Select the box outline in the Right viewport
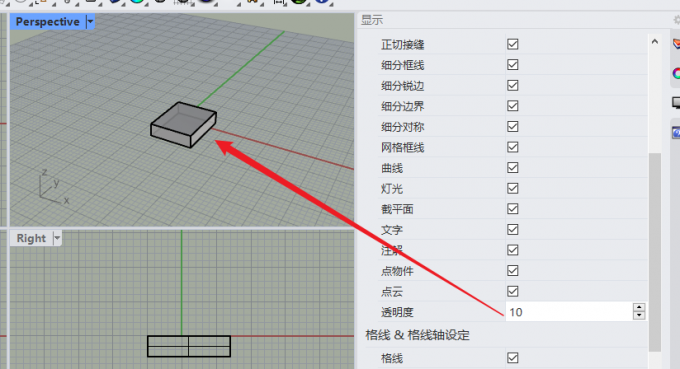 (189, 346)
